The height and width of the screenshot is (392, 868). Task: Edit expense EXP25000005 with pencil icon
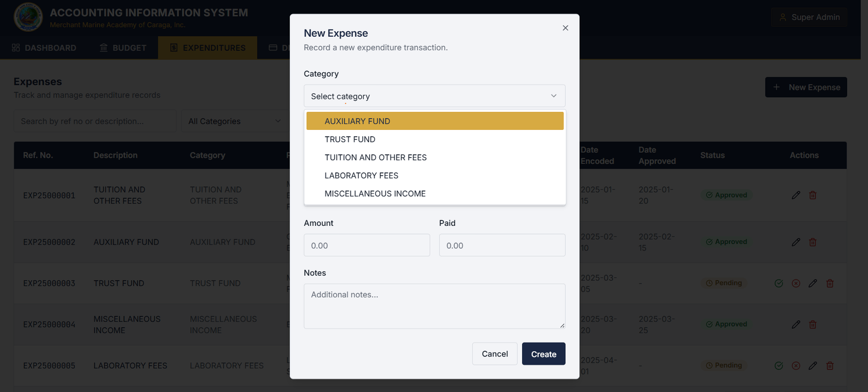coord(813,365)
